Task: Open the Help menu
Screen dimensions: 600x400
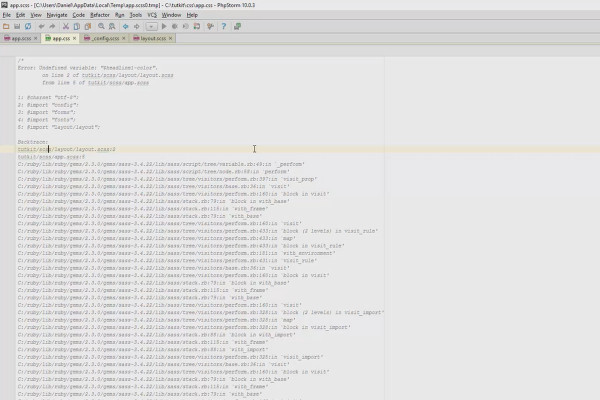Action: (x=192, y=15)
